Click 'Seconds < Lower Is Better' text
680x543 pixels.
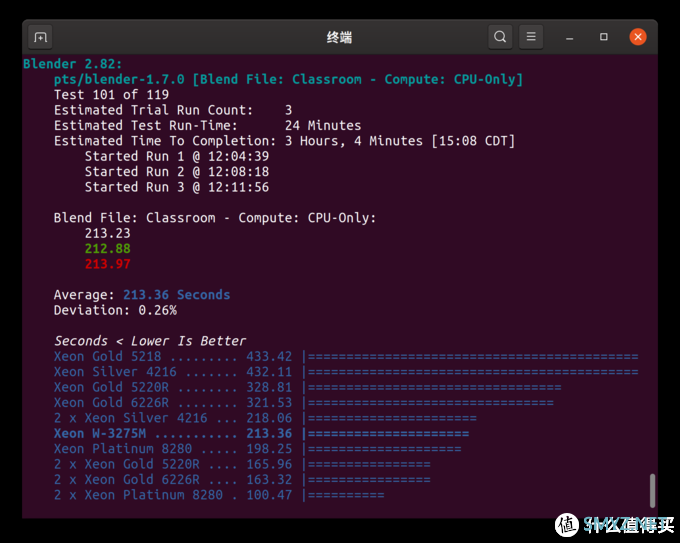(x=150, y=341)
